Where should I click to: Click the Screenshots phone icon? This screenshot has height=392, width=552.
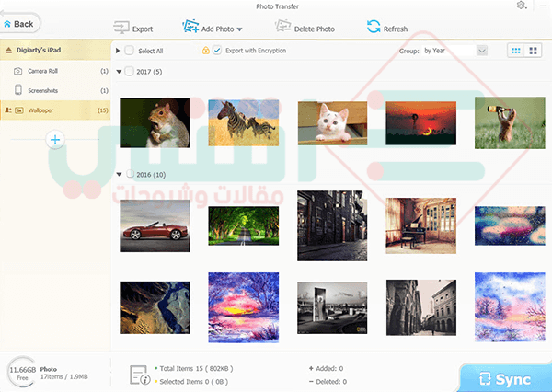point(18,90)
